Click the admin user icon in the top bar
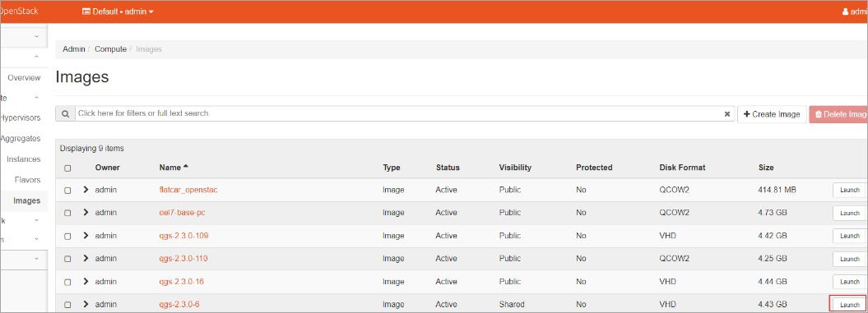868x313 pixels. coord(845,12)
